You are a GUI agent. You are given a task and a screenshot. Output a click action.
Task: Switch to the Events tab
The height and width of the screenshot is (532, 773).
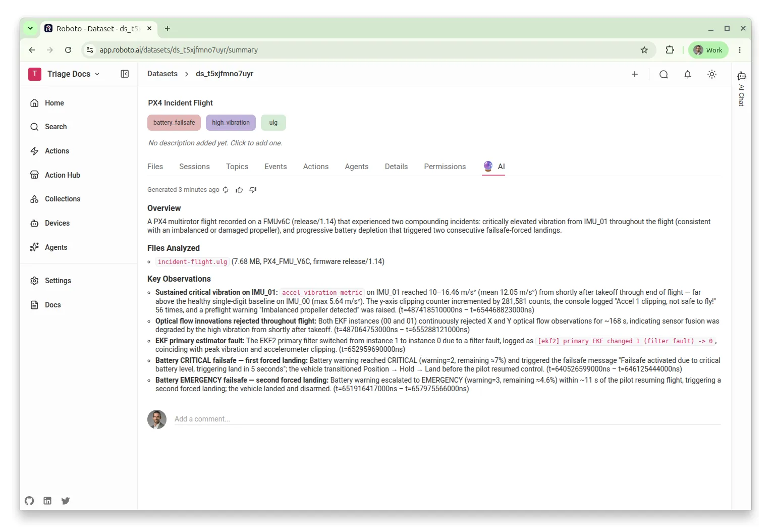(x=275, y=167)
